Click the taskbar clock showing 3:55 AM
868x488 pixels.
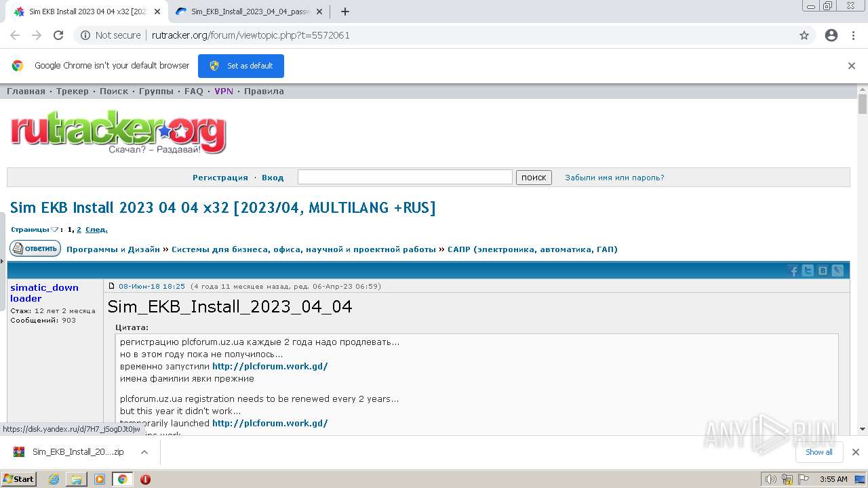coord(833,479)
